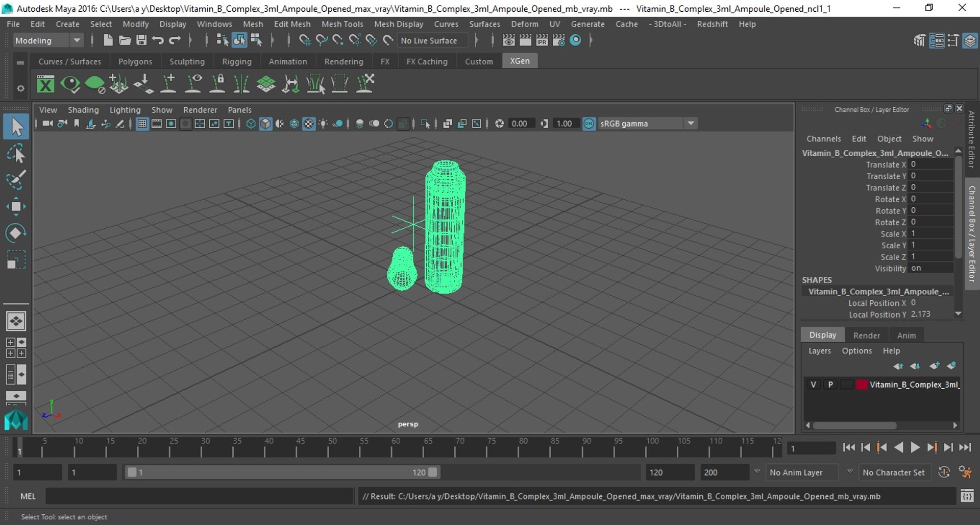This screenshot has width=980, height=525.
Task: Click the Auto Keyframe toggle icon
Action: coord(944,472)
